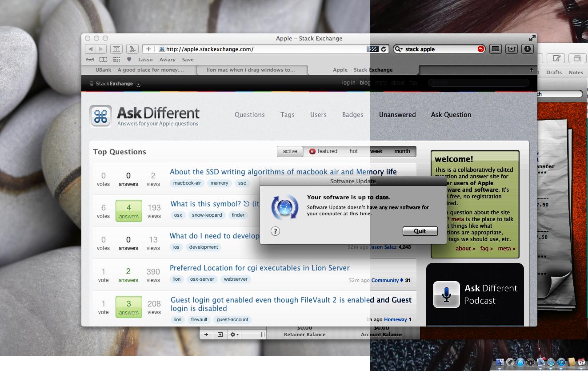The height and width of the screenshot is (371, 588).
Task: Open iTunes from the Dock
Action: 561,362
